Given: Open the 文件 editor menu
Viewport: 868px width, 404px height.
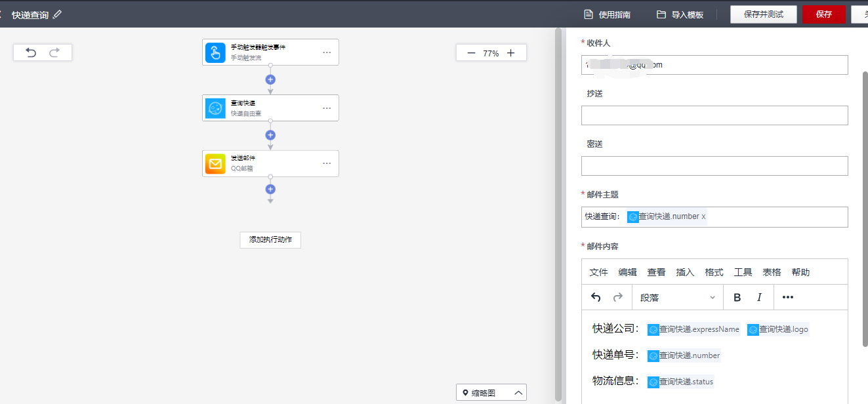Looking at the screenshot, I should pos(598,272).
